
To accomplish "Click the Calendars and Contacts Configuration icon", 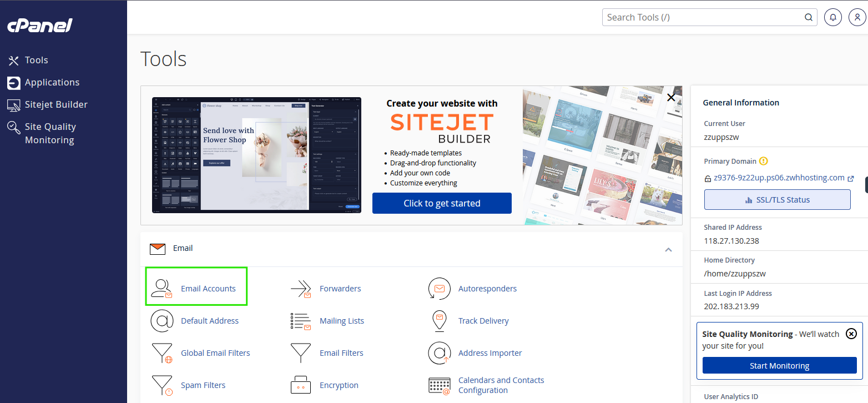I will pos(439,386).
